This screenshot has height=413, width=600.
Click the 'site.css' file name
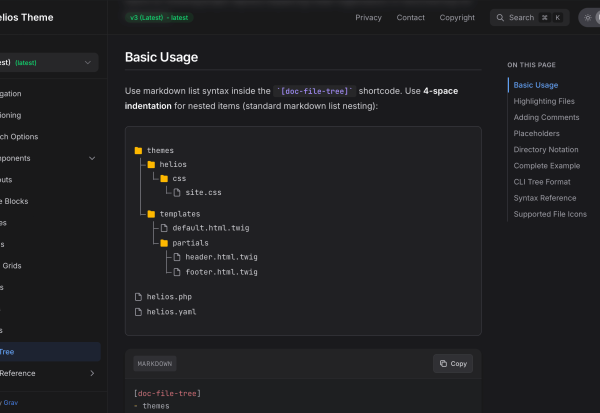(x=203, y=193)
